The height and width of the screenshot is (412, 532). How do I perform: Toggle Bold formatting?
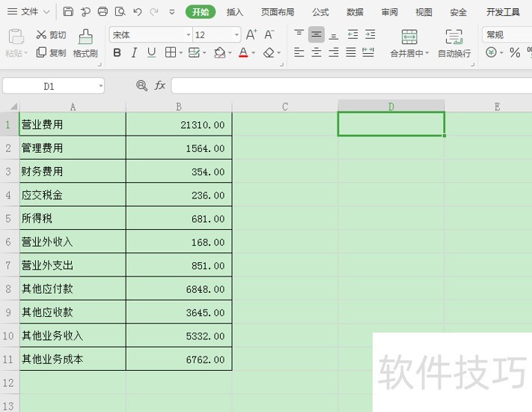(117, 52)
